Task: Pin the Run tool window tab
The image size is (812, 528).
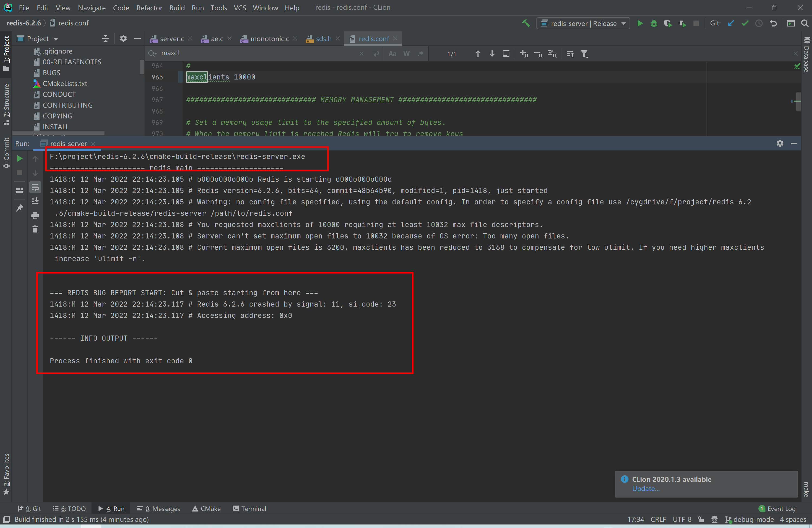Action: [x=19, y=208]
